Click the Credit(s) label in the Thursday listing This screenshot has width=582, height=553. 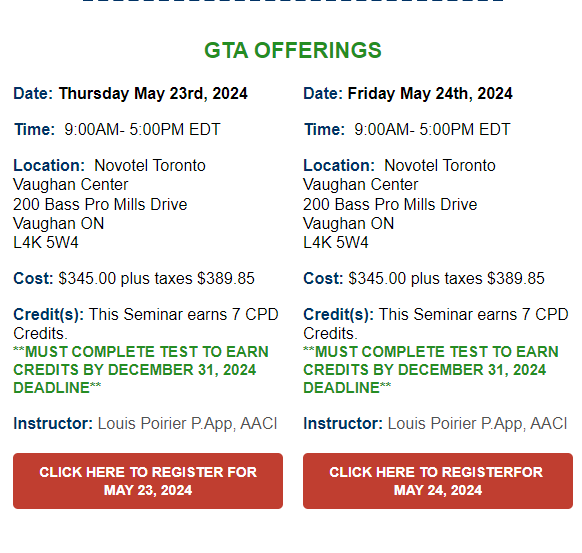tap(49, 315)
